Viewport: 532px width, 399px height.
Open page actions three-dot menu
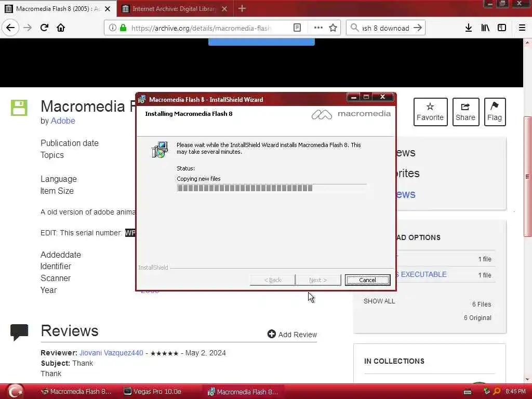pyautogui.click(x=318, y=28)
